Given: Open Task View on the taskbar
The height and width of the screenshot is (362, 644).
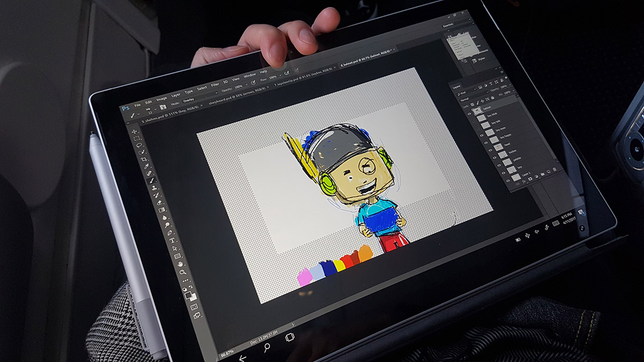Looking at the screenshot, I should pyautogui.click(x=290, y=337).
